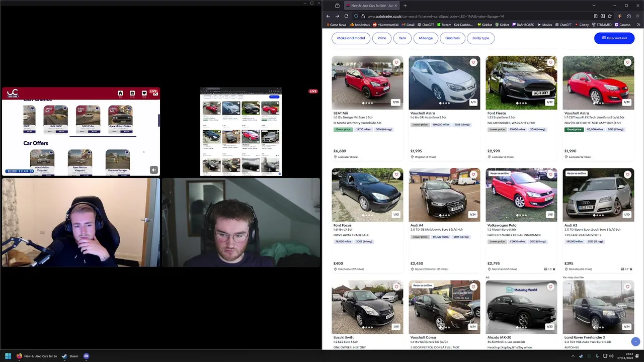Reload the Autotrader page
The height and width of the screenshot is (362, 644).
(x=346, y=16)
